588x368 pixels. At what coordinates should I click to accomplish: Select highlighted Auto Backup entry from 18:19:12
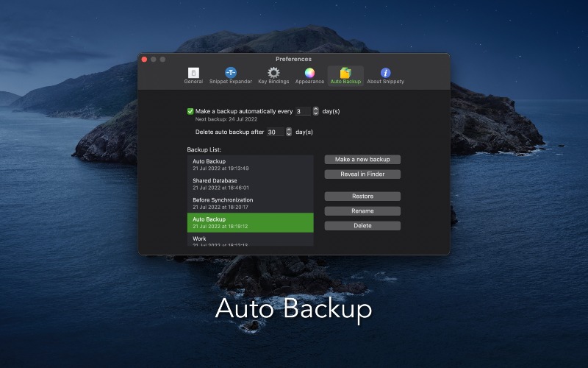pos(250,223)
